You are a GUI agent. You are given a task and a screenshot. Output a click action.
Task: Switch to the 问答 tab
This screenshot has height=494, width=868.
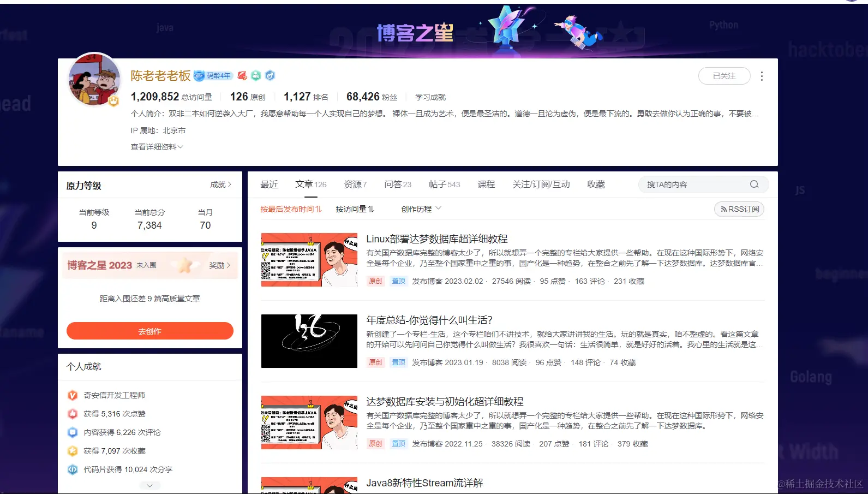[398, 184]
